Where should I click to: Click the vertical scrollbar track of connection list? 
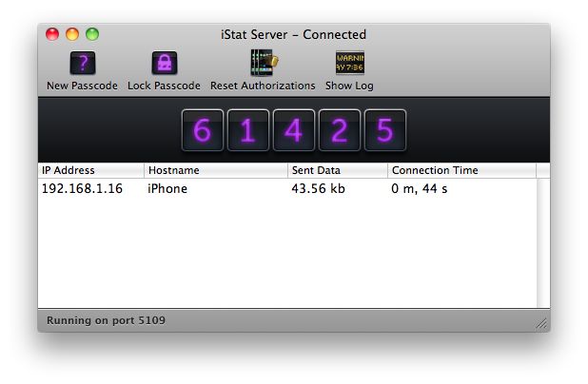(x=543, y=242)
